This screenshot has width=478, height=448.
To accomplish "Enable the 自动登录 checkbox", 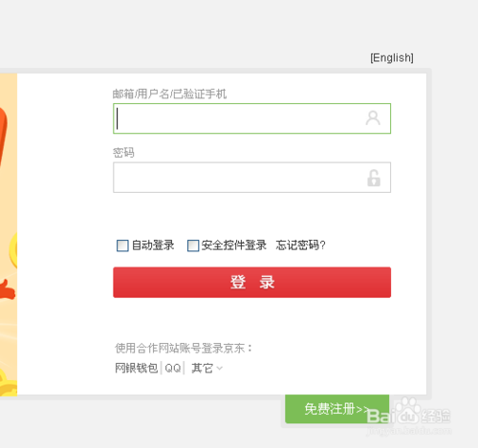I will [x=122, y=245].
